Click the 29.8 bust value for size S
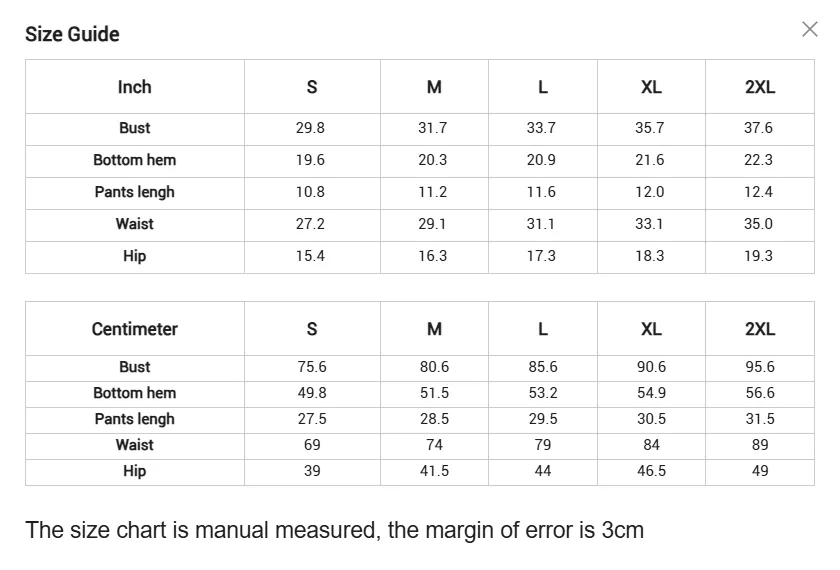Viewport: 840px width, 570px height. tap(310, 128)
